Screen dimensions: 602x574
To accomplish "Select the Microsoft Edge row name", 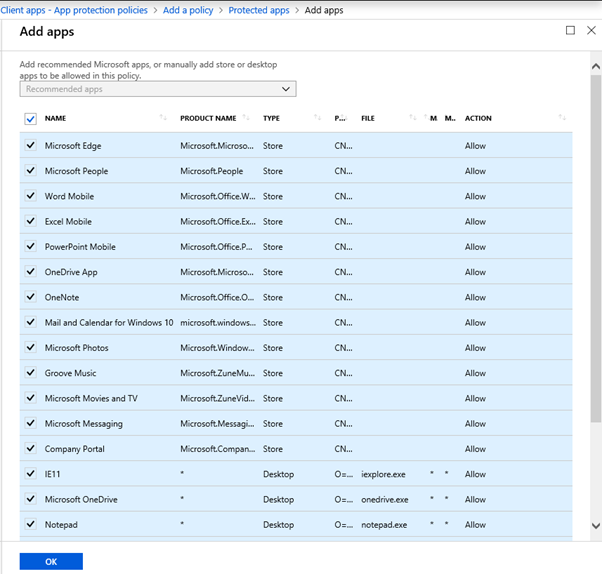I will [73, 146].
